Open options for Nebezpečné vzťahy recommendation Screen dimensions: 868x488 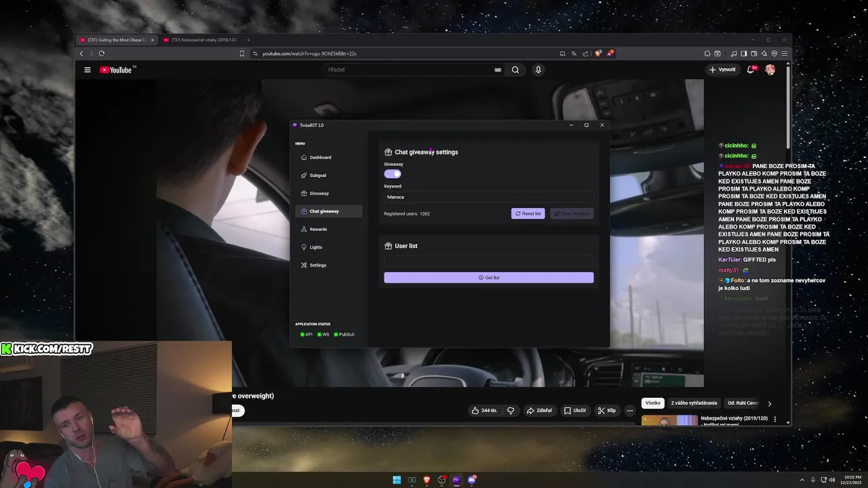775,419
